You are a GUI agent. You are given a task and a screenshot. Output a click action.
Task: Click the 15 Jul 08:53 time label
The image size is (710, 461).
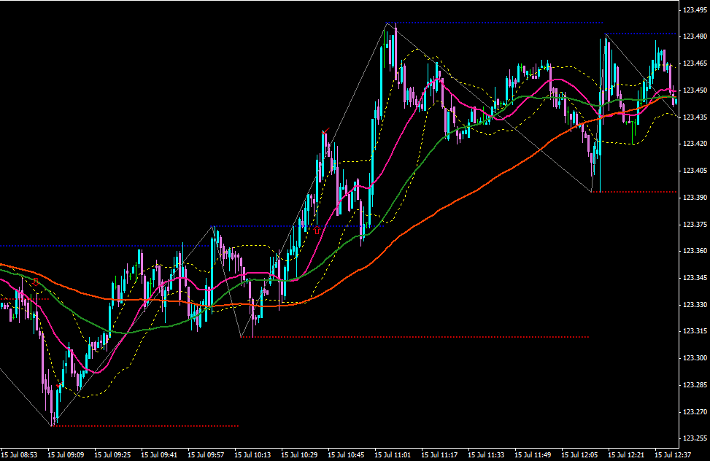pyautogui.click(x=19, y=454)
